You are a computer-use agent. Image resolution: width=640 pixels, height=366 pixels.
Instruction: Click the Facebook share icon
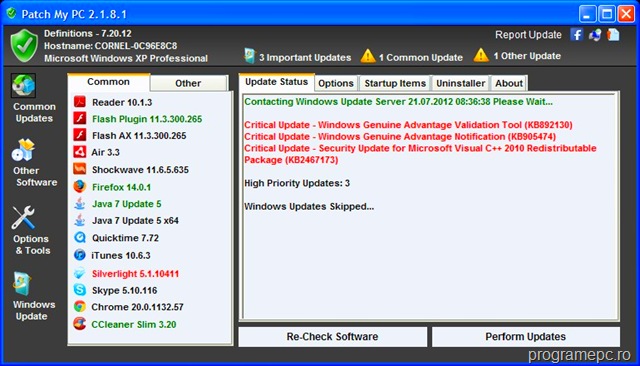(x=576, y=35)
